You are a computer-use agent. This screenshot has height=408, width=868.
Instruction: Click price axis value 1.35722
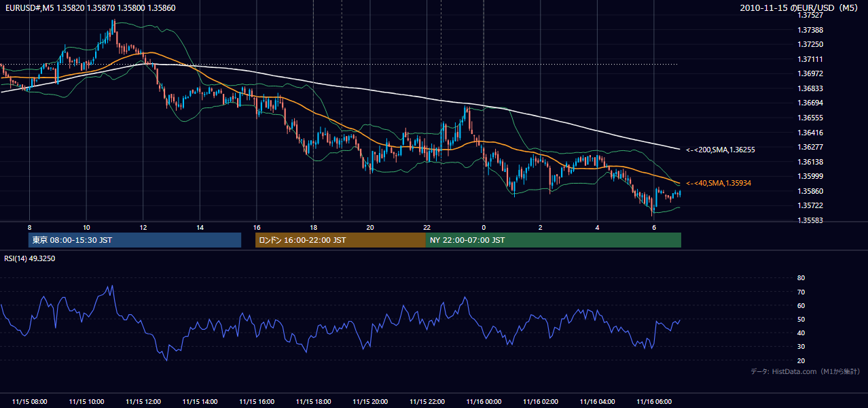[810, 205]
